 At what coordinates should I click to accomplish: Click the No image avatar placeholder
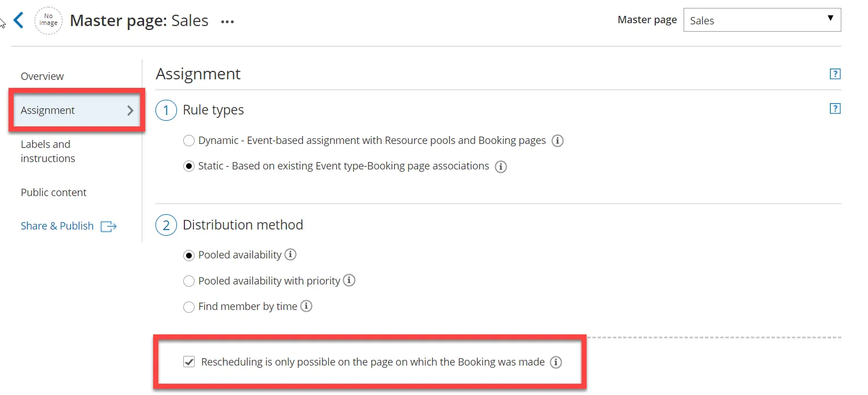[x=48, y=20]
